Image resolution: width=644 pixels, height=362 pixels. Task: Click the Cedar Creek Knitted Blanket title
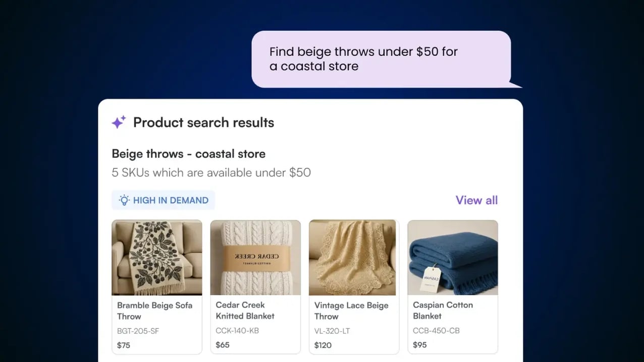click(245, 311)
